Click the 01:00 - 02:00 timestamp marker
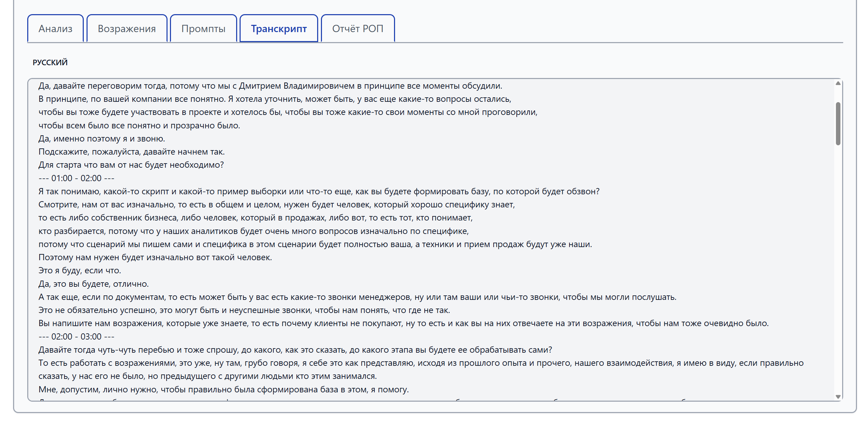This screenshot has height=421, width=868. coord(76,178)
